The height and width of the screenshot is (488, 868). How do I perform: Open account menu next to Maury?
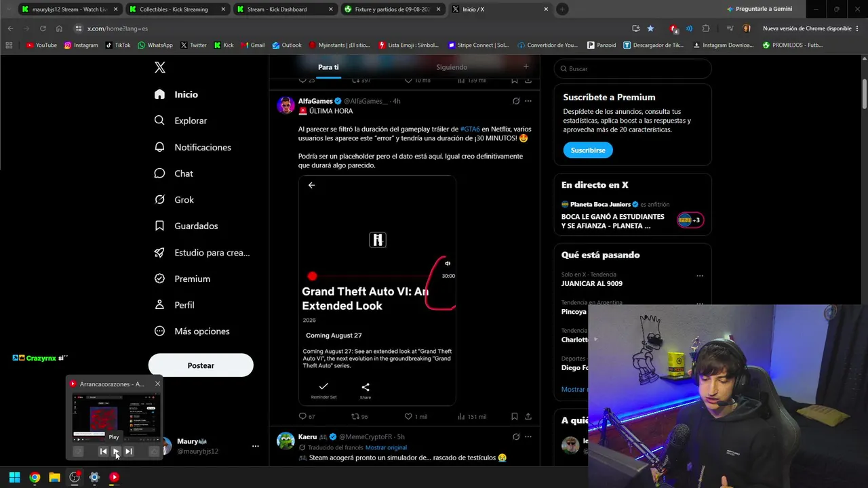tap(255, 446)
